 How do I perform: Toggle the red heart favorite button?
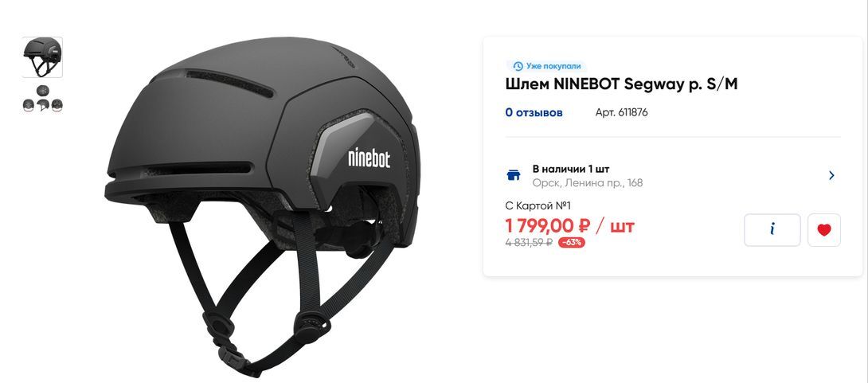coord(824,229)
